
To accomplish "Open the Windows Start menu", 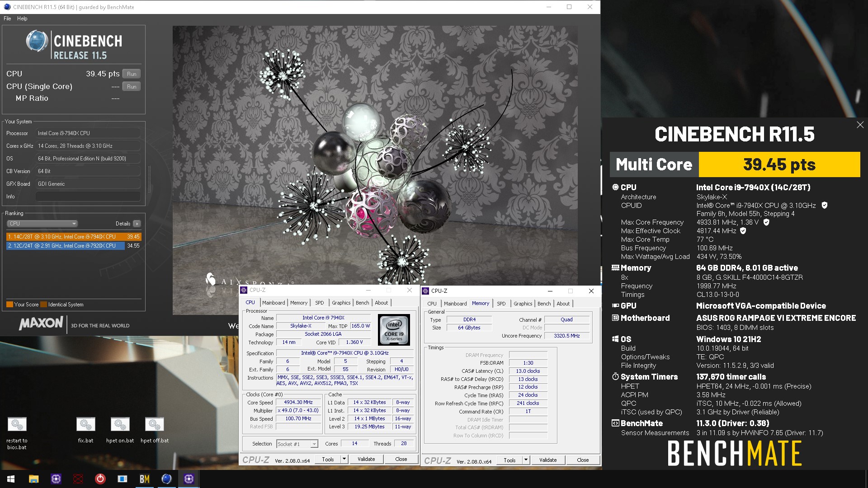I will pos(11,479).
